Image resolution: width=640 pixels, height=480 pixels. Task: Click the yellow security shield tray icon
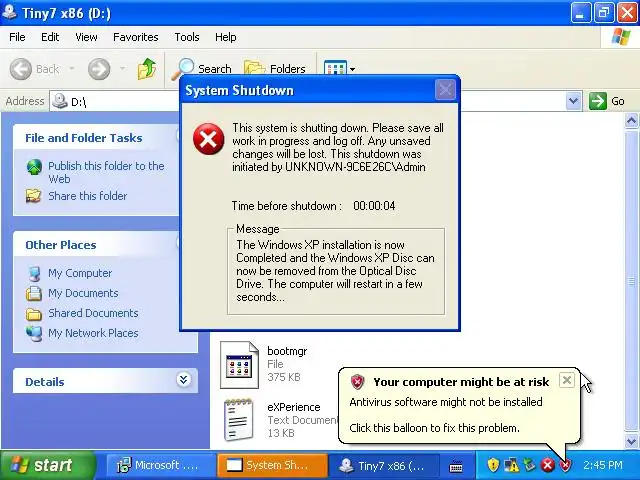tap(493, 465)
